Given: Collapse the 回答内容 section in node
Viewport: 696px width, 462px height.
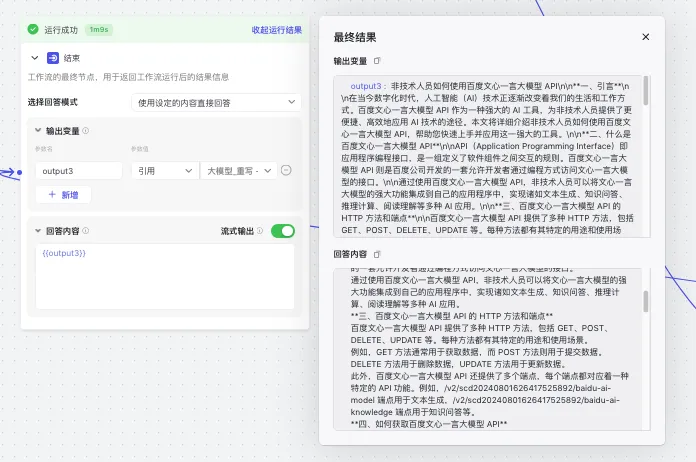Looking at the screenshot, I should click(x=38, y=230).
